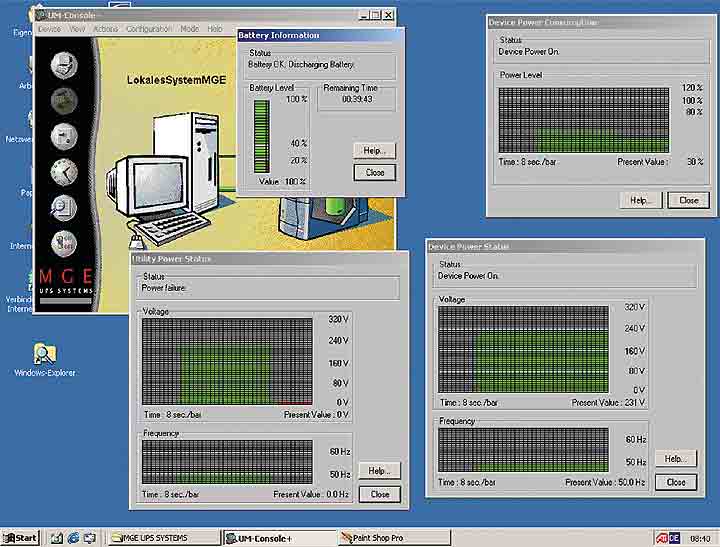Open the Mode menu
This screenshot has width=720, height=547.
pyautogui.click(x=189, y=29)
